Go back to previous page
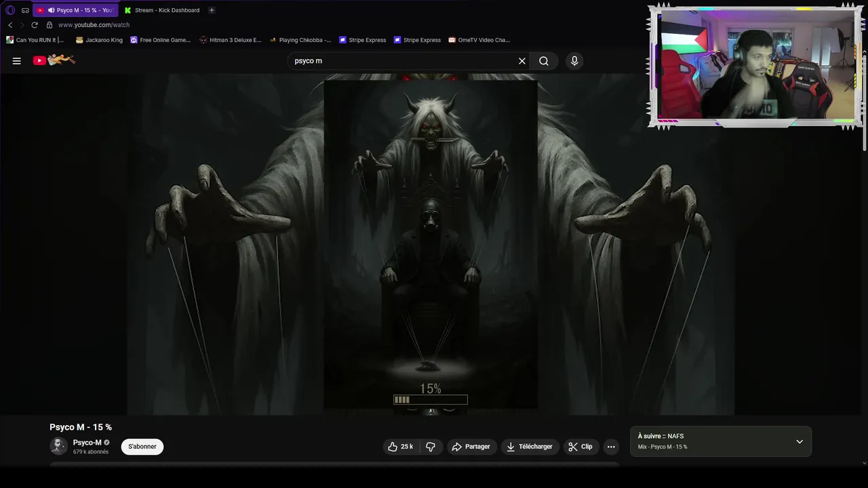Image resolution: width=868 pixels, height=488 pixels. tap(10, 25)
